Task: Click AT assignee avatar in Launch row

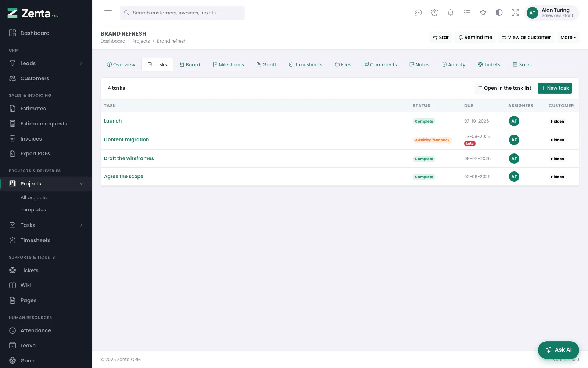Action: pos(514,121)
